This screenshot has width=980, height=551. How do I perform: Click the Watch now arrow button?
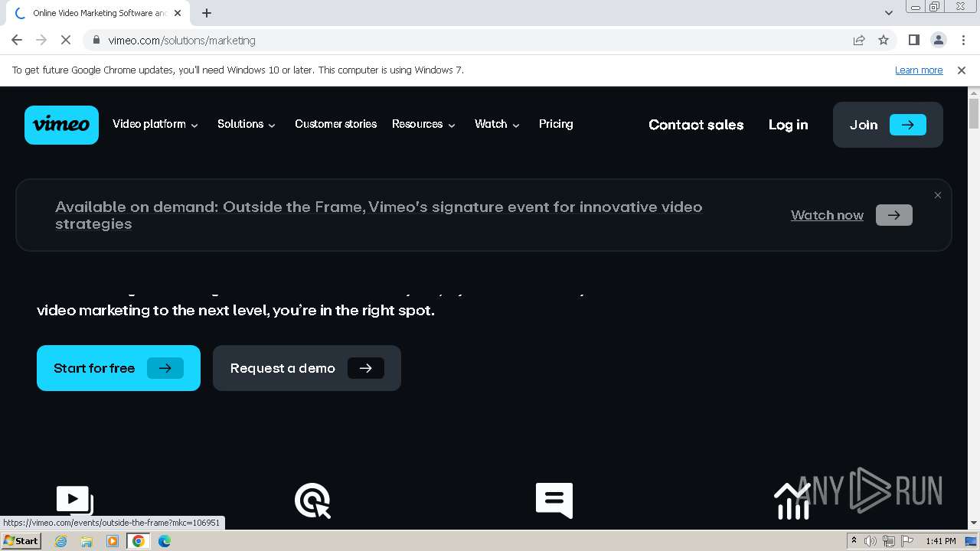tap(894, 215)
